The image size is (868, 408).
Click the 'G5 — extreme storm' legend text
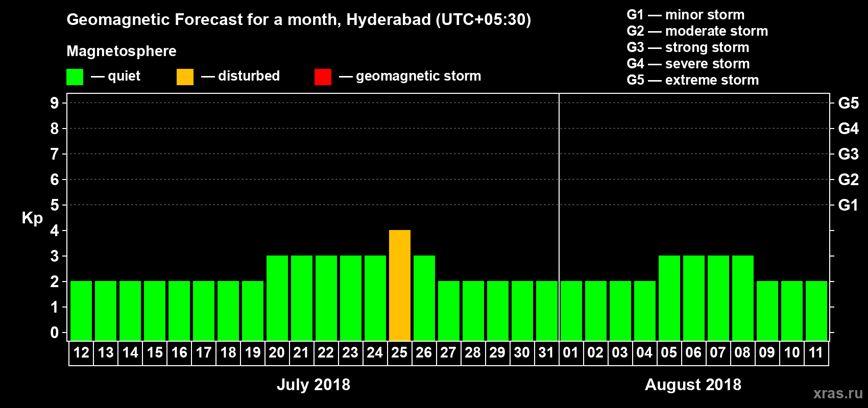pyautogui.click(x=693, y=80)
